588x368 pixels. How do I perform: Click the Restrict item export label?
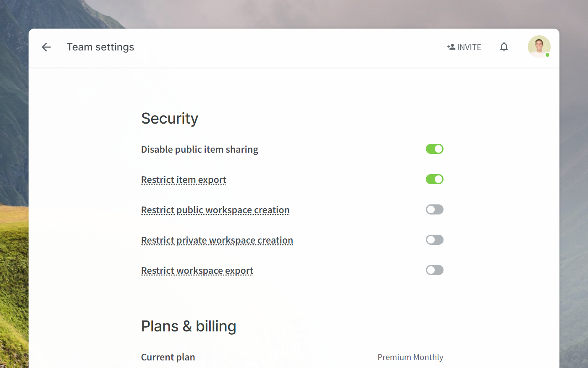click(x=184, y=180)
